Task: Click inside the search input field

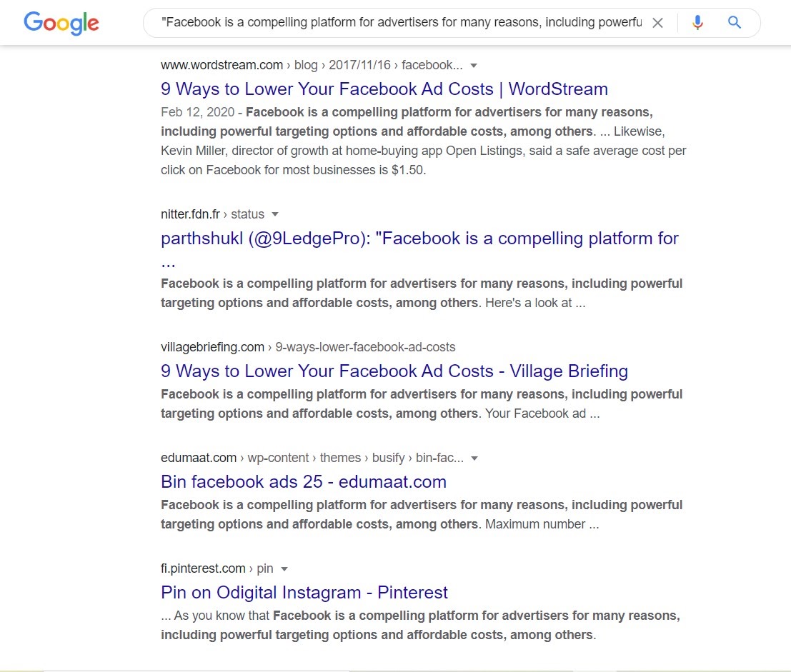Action: pos(400,22)
